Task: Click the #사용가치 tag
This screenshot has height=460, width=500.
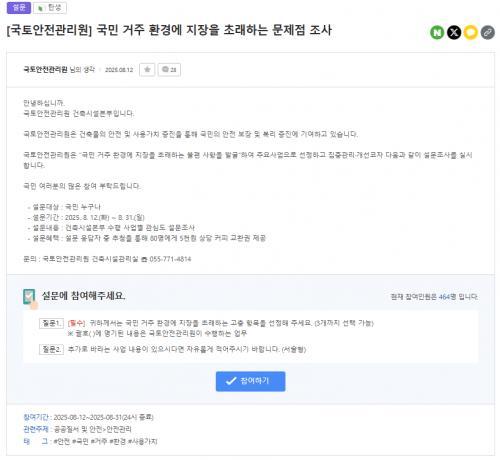Action: coord(142,441)
